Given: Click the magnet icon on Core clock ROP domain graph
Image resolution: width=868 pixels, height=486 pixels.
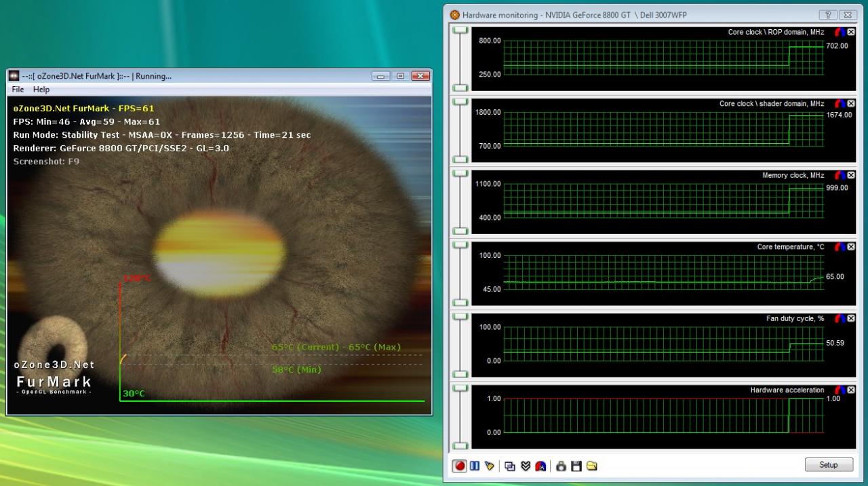Looking at the screenshot, I should tap(840, 32).
